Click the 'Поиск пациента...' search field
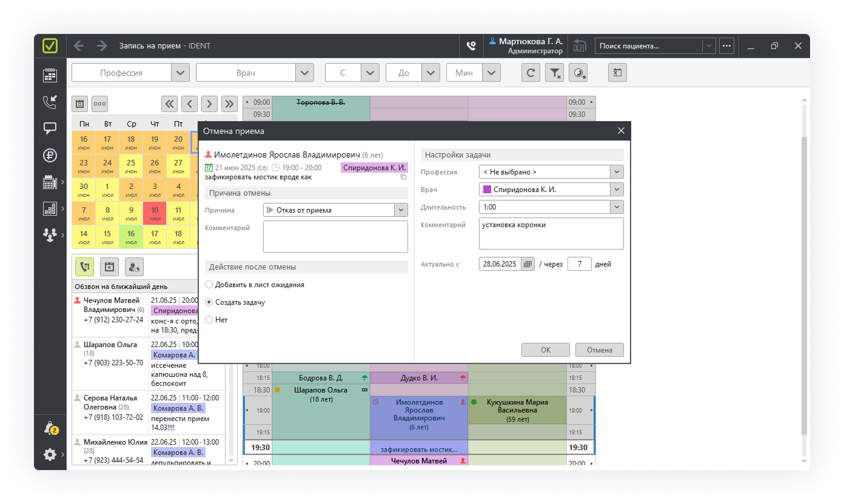Image resolution: width=844 pixels, height=504 pixels. (x=649, y=45)
